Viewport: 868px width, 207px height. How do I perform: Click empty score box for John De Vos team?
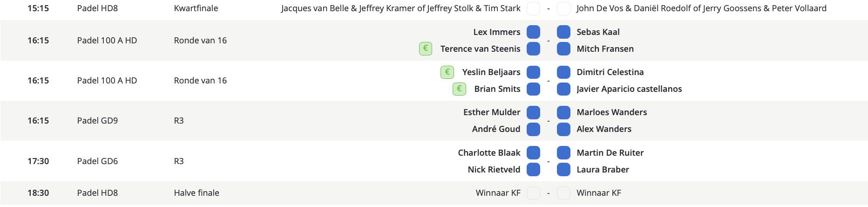coord(563,8)
